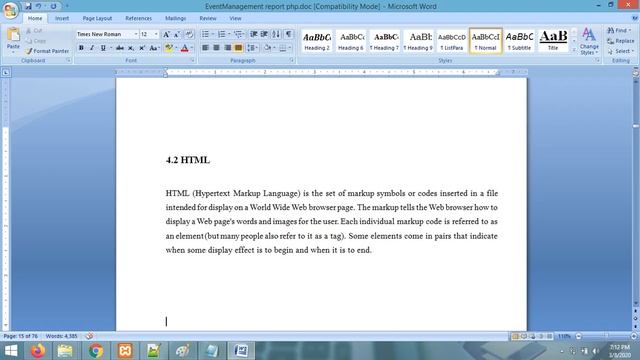Image resolution: width=640 pixels, height=360 pixels.
Task: Toggle justify alignment
Action: click(238, 48)
